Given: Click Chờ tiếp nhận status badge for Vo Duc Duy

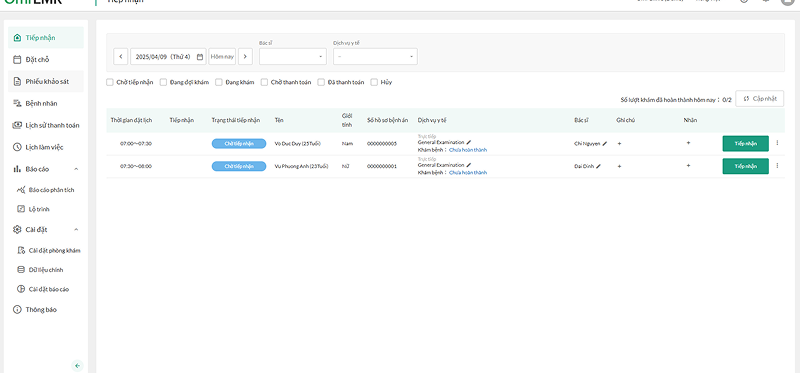Looking at the screenshot, I should pyautogui.click(x=239, y=144).
